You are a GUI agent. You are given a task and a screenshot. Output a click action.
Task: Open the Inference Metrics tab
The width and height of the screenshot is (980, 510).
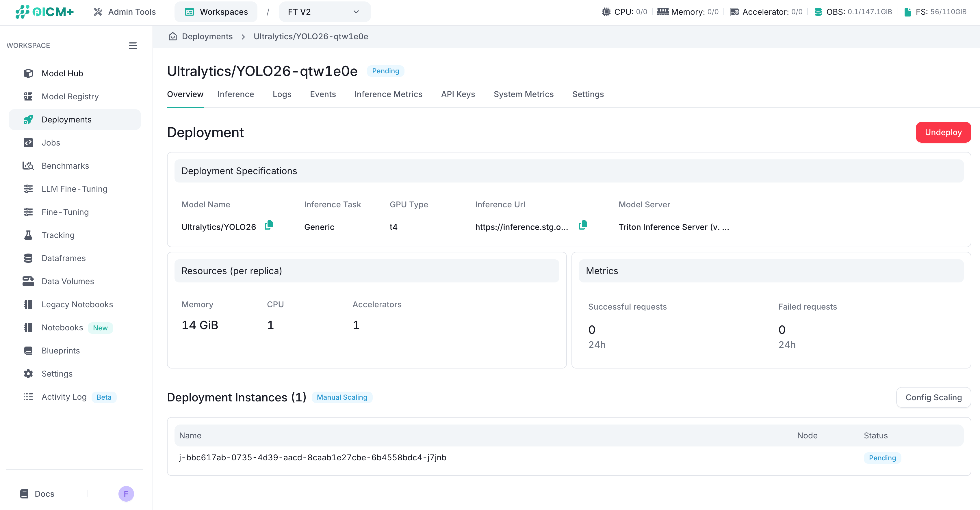pyautogui.click(x=388, y=94)
